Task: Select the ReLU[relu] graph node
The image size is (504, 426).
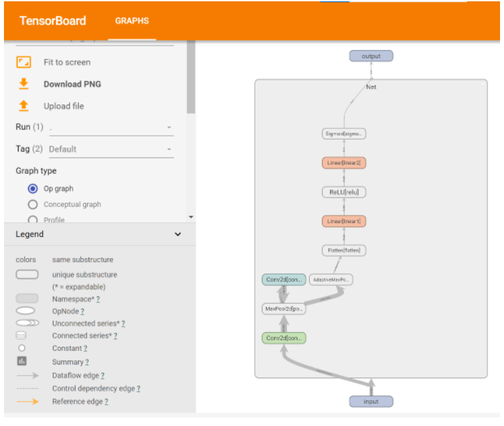Action: coord(344,192)
